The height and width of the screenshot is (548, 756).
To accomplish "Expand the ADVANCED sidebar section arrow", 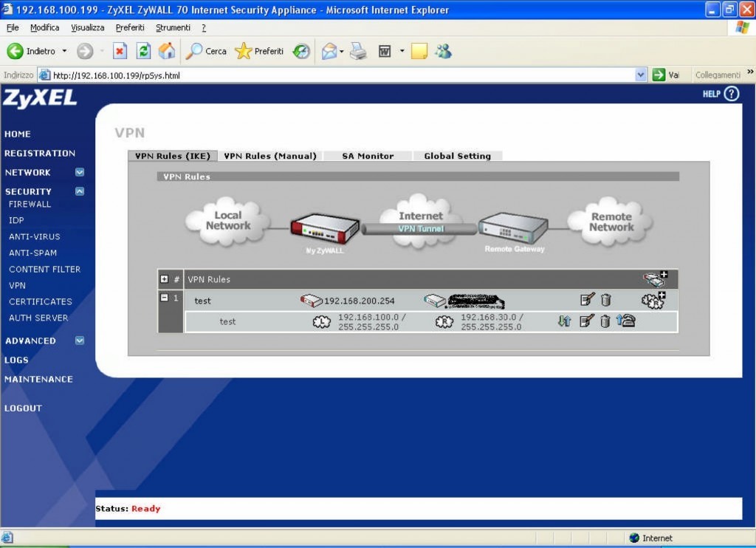I will pyautogui.click(x=80, y=340).
